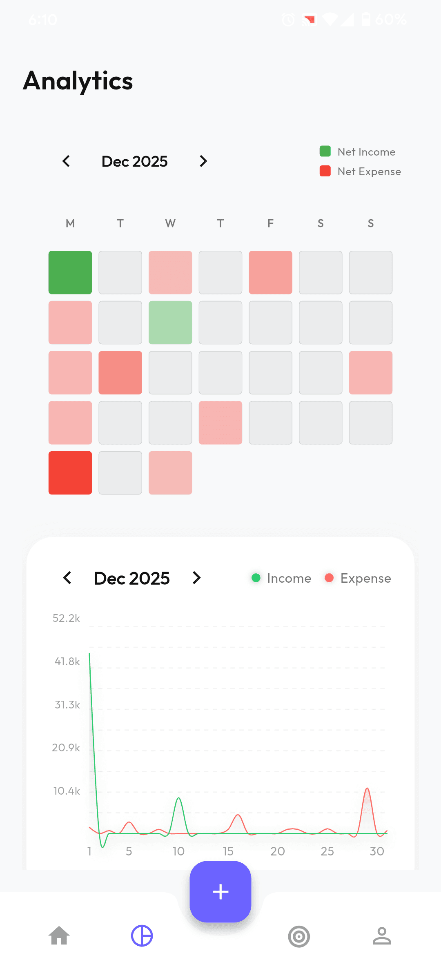The height and width of the screenshot is (980, 441).
Task: Open the Profile person icon
Action: point(382,935)
